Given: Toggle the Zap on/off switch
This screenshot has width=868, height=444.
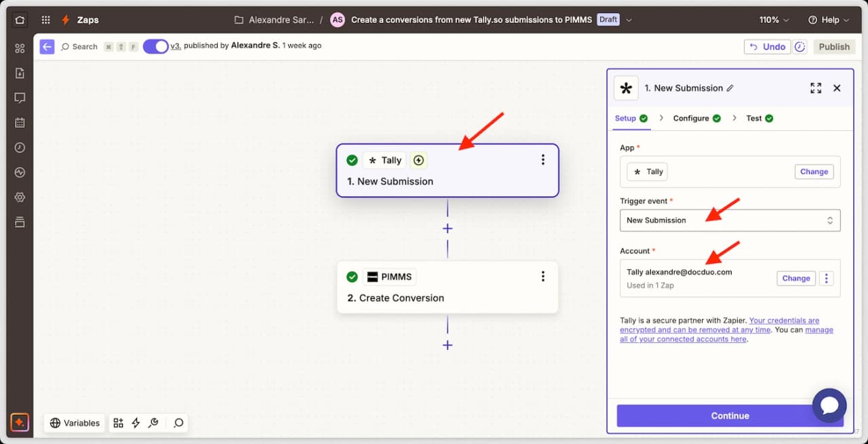Looking at the screenshot, I should pyautogui.click(x=155, y=46).
